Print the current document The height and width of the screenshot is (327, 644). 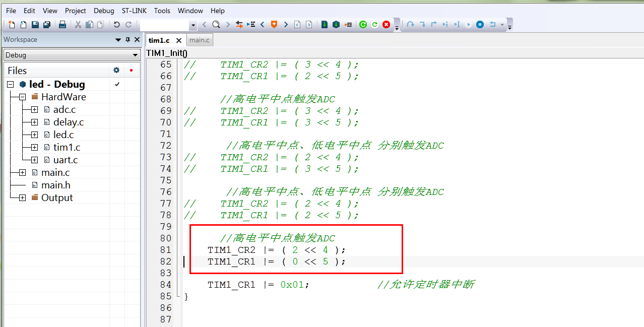[x=62, y=24]
